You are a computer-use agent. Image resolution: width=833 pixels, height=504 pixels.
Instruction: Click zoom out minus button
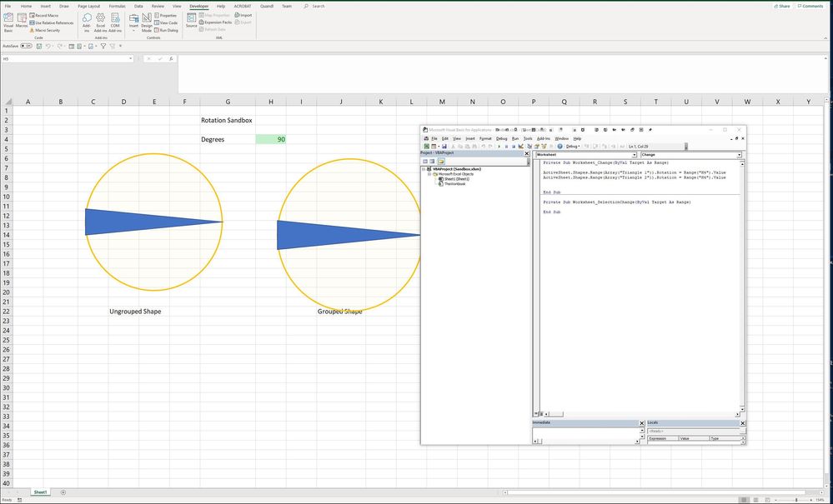(777, 500)
